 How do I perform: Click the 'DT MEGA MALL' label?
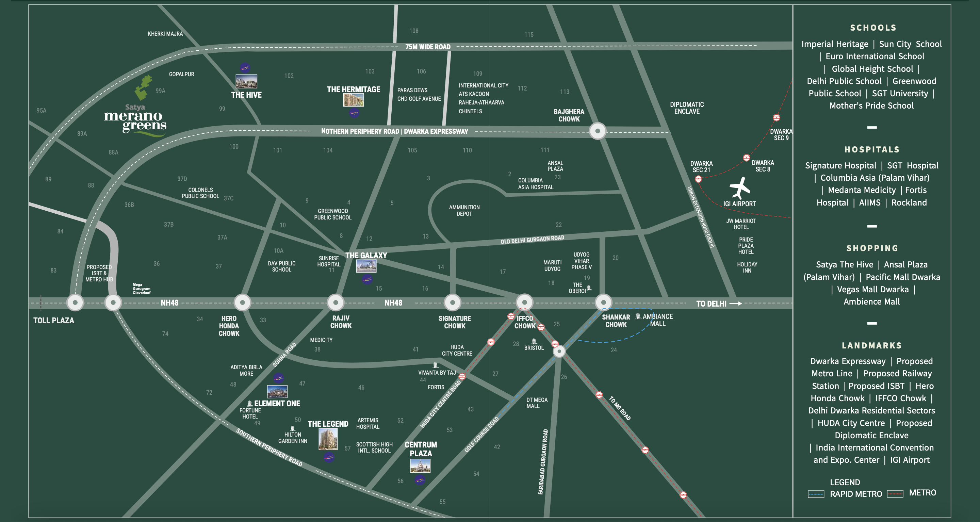(537, 403)
